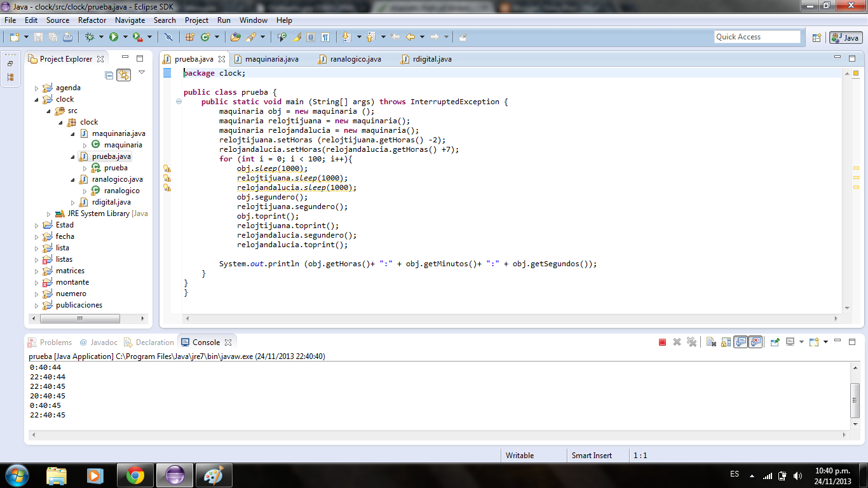Open the Refactor menu
868x488 pixels.
(x=92, y=20)
